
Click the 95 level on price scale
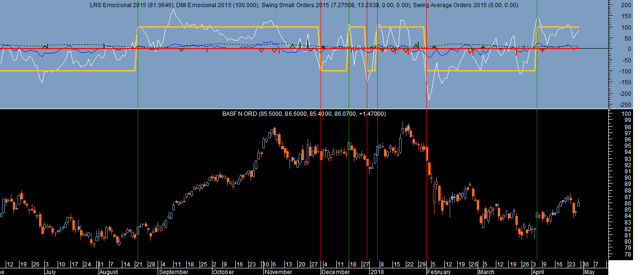tap(628, 146)
